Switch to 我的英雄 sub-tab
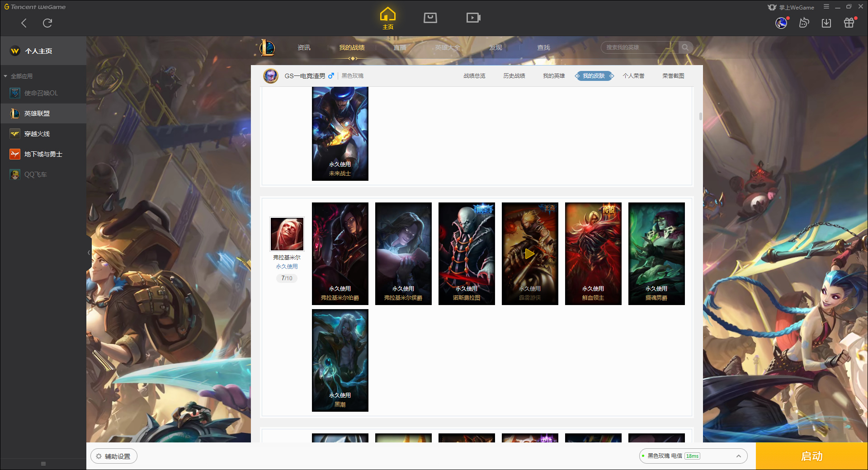The height and width of the screenshot is (470, 868). pos(554,76)
